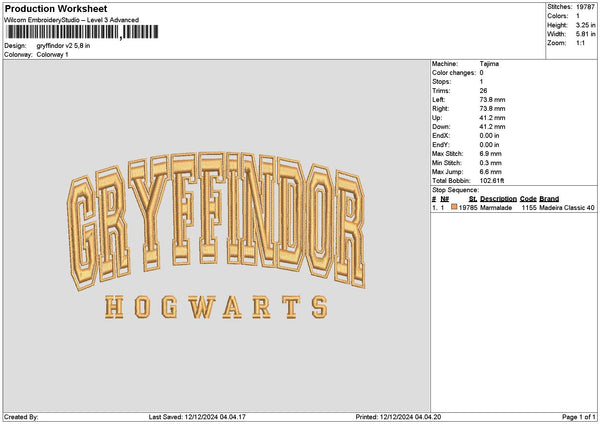The height and width of the screenshot is (424, 600).
Task: Click the "Brand" column header
Action: (x=549, y=199)
